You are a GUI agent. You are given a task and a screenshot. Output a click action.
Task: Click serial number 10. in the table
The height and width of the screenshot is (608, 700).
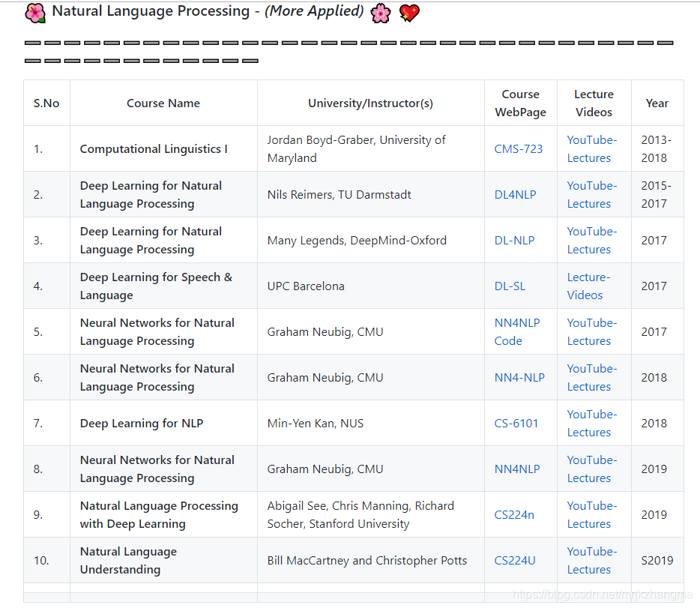41,561
